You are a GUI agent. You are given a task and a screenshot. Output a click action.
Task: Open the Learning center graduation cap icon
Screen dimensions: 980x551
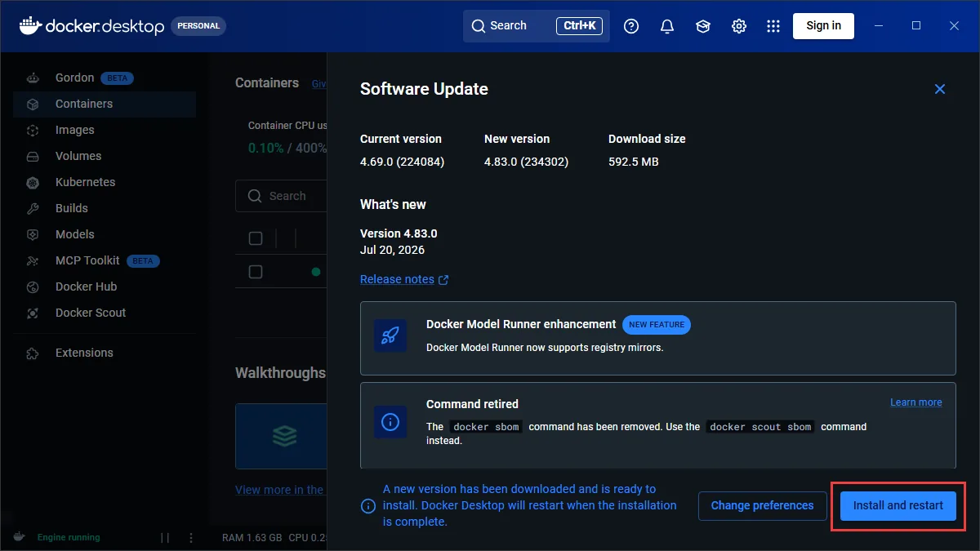click(703, 26)
